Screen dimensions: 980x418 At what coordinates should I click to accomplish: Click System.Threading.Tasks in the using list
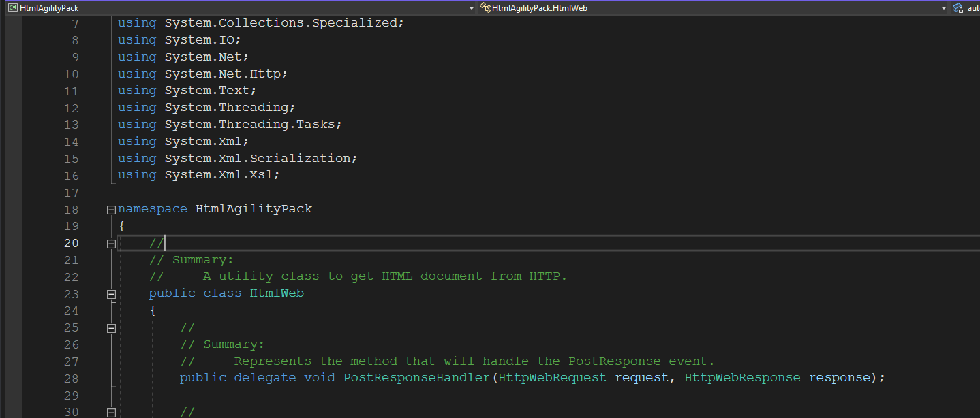tap(249, 125)
